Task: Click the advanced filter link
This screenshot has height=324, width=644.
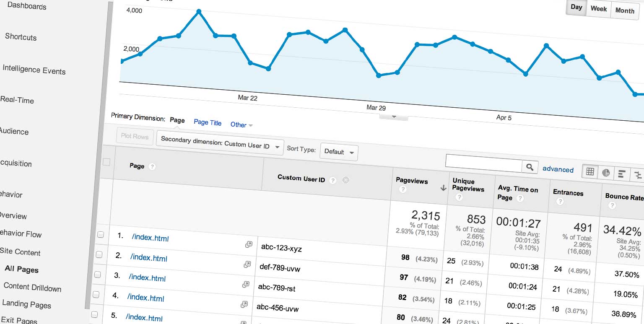Action: [x=558, y=169]
